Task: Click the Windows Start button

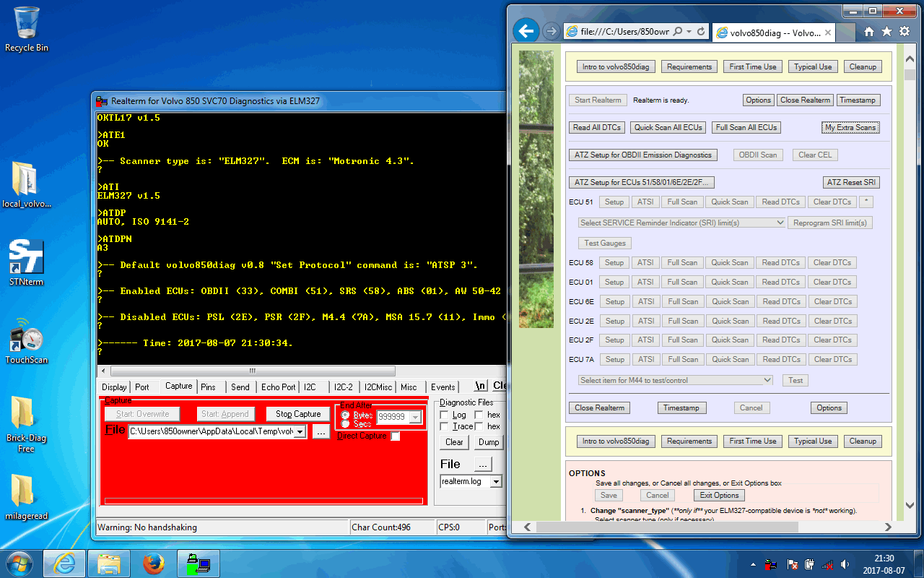Action: 19,563
